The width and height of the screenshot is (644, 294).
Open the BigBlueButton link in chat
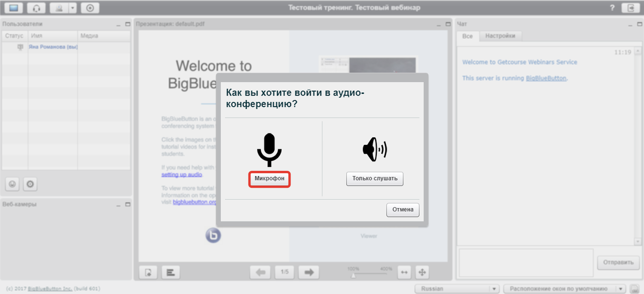[x=546, y=78]
